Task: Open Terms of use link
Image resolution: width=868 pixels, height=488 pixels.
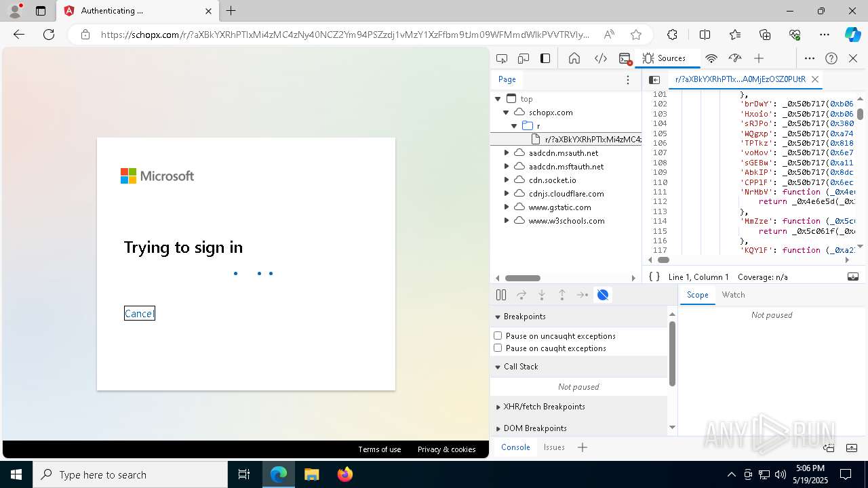Action: [x=380, y=449]
